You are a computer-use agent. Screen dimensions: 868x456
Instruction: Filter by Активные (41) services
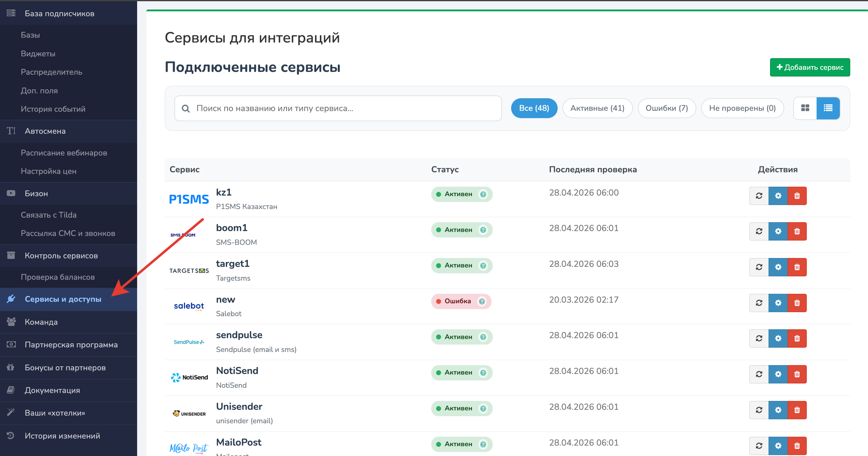click(x=597, y=108)
